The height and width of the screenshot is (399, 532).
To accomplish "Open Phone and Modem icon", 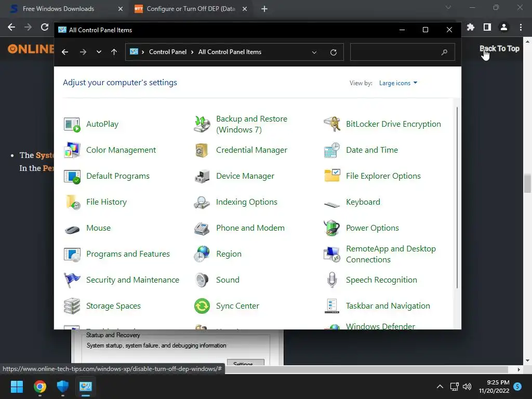I will [202, 229].
